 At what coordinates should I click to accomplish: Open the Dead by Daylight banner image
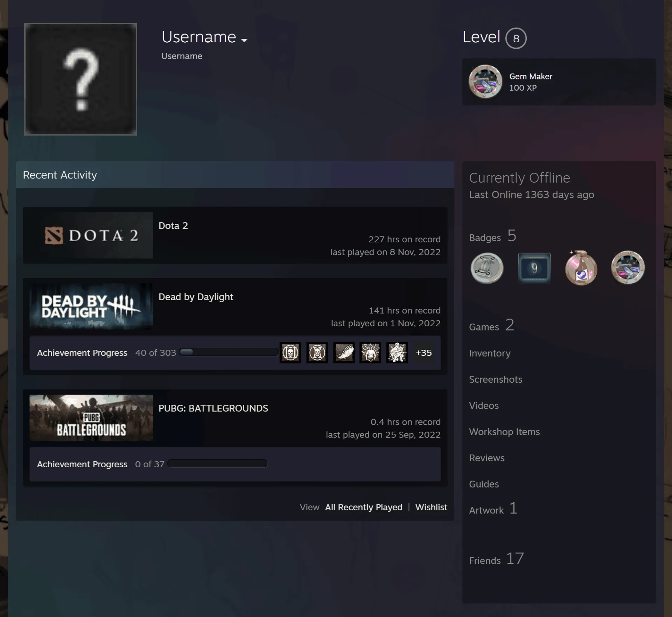[x=91, y=306]
